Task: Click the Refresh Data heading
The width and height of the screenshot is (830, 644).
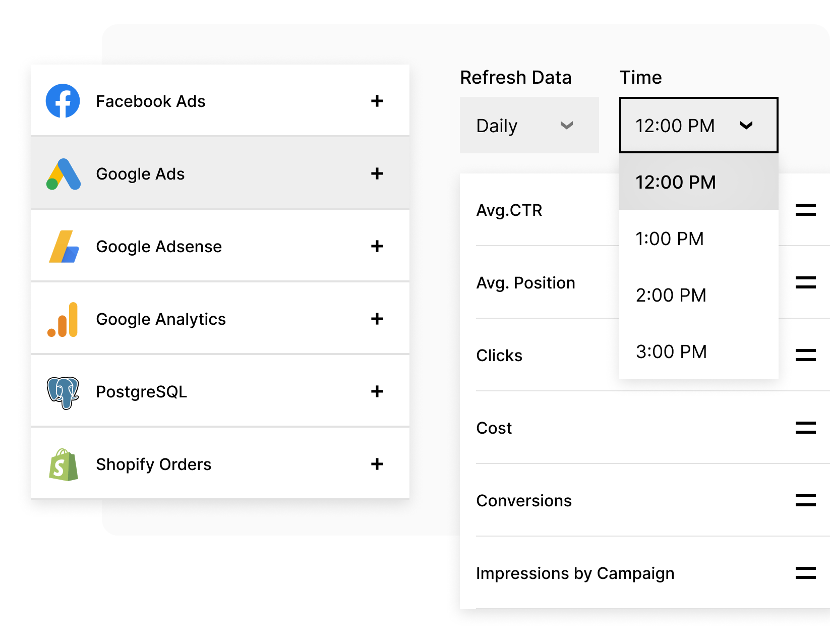Action: tap(516, 78)
